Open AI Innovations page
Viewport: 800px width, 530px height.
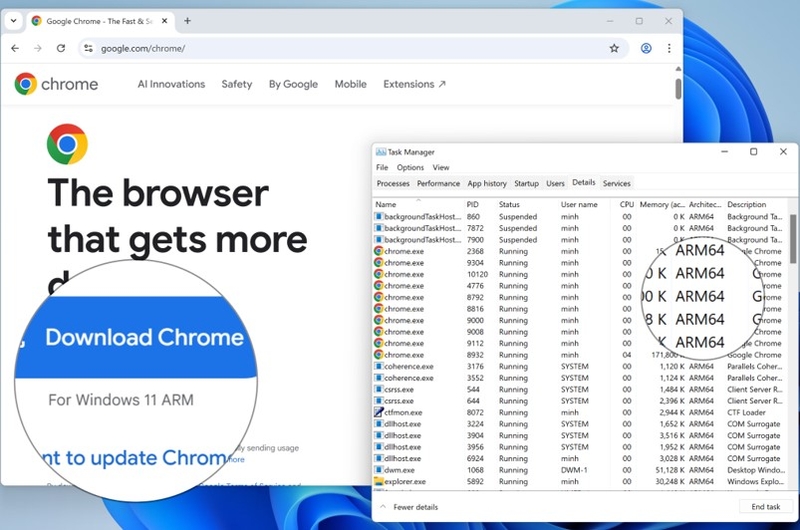click(x=171, y=84)
